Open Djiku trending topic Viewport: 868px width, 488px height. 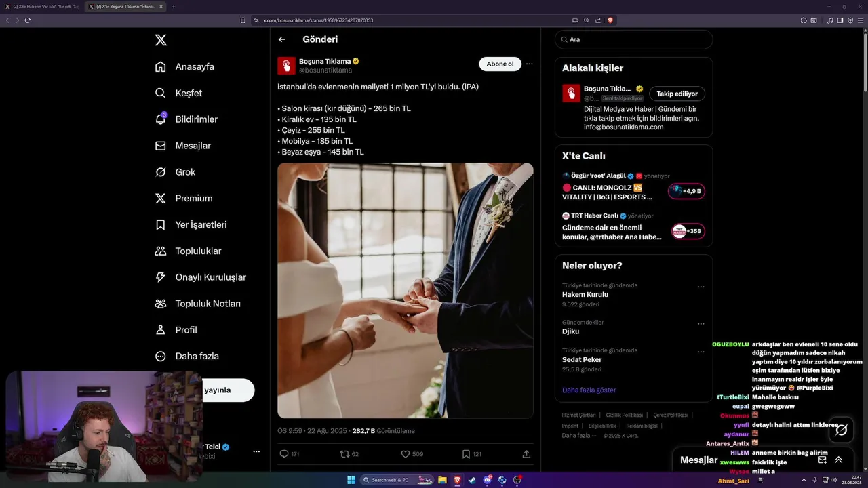[570, 332]
